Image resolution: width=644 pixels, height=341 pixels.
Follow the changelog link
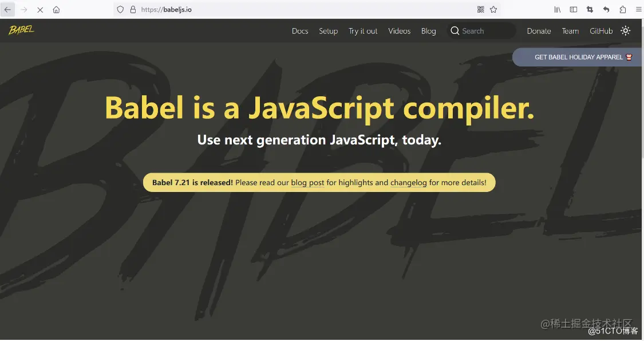point(408,183)
